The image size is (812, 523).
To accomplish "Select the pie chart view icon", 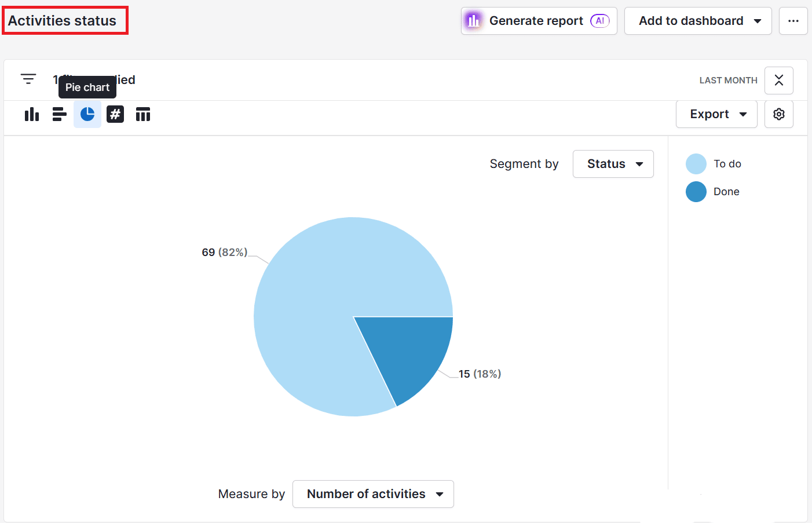I will tap(87, 114).
